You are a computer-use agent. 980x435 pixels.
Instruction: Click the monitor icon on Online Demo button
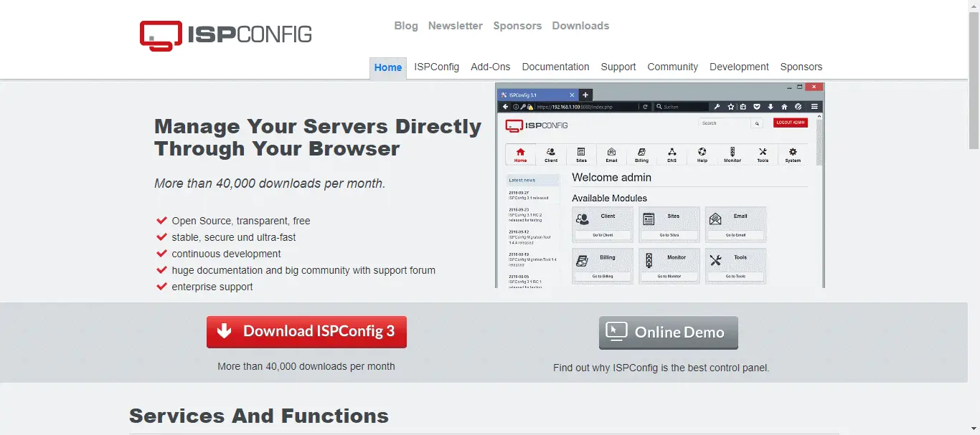point(616,331)
